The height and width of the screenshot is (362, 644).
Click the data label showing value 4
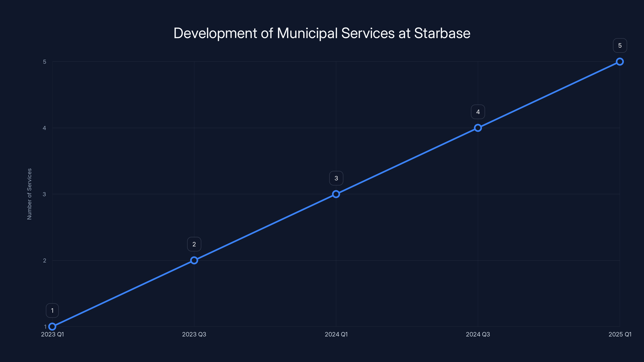coord(478,112)
